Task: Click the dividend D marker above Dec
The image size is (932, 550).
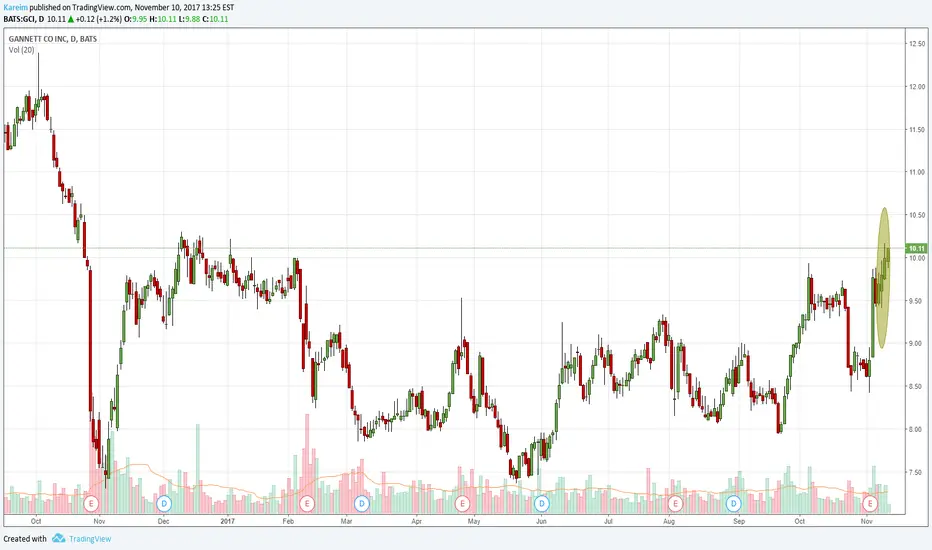Action: pos(164,504)
